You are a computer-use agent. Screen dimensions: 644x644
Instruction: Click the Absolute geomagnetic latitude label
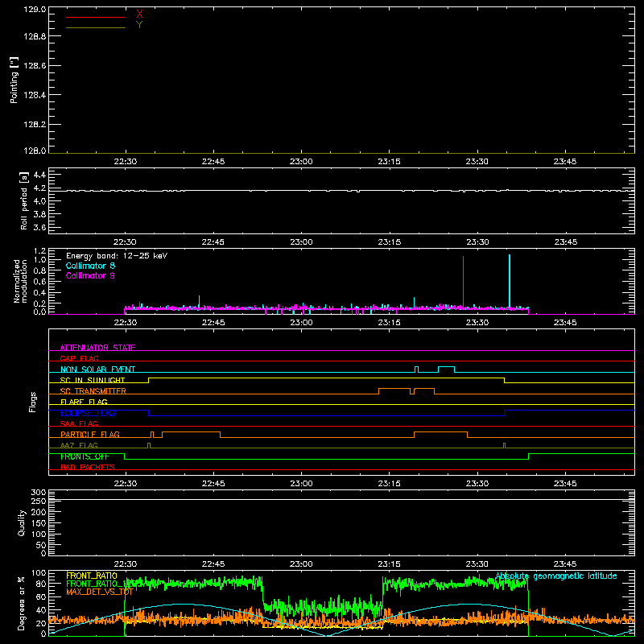point(556,576)
